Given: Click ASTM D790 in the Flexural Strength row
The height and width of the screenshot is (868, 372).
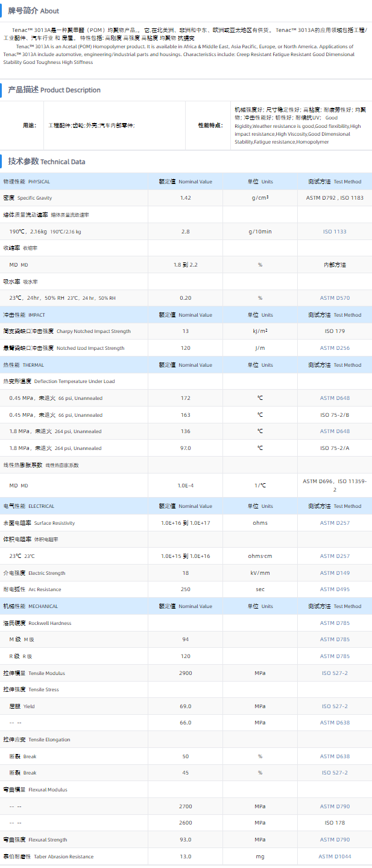Looking at the screenshot, I should click(x=335, y=840).
